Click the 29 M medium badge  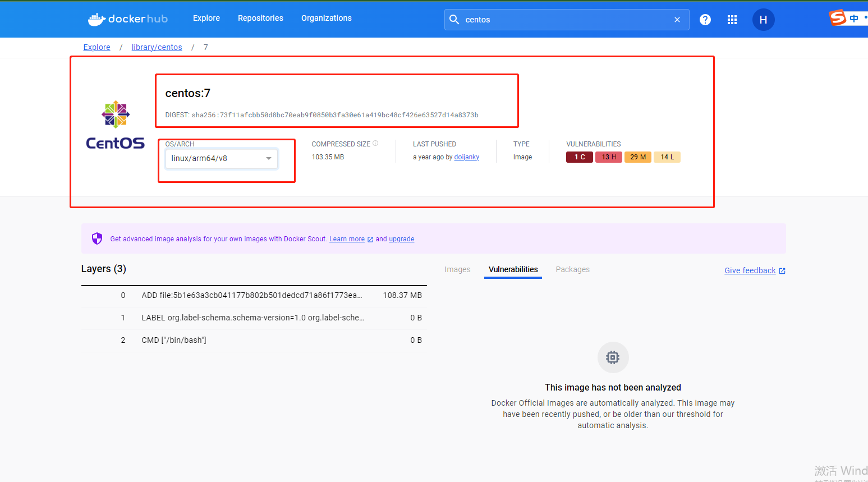(x=638, y=157)
